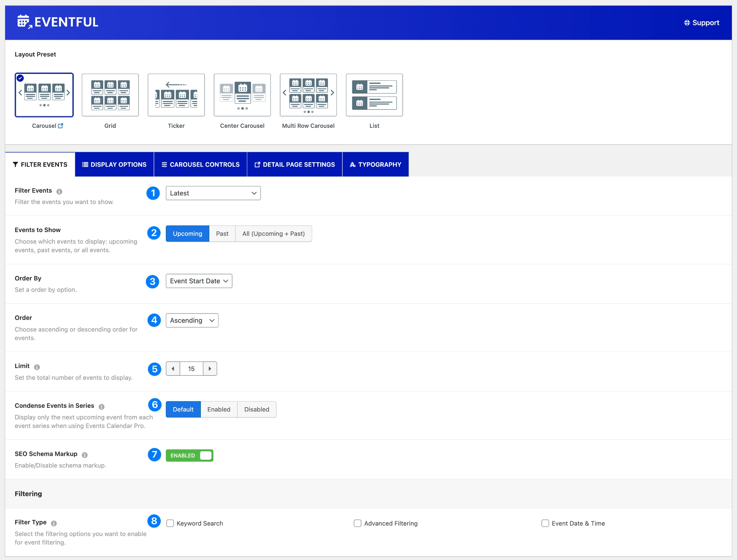Click the Limit number input field

click(x=191, y=368)
